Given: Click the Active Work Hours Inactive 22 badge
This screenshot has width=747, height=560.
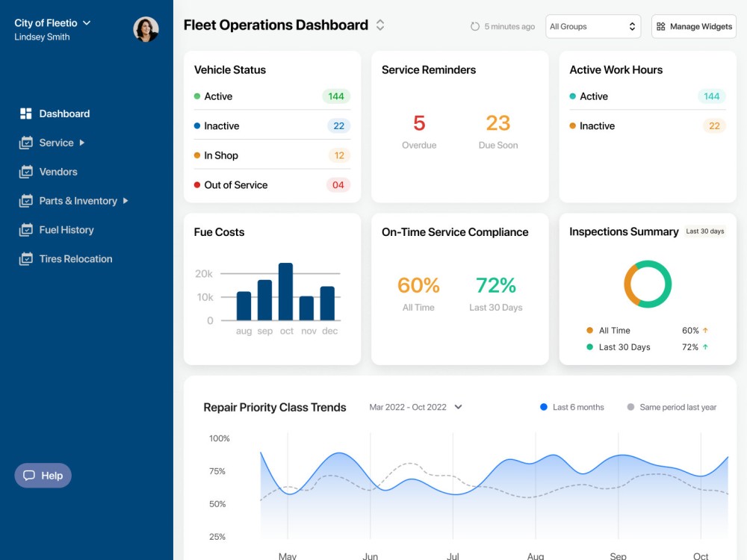Looking at the screenshot, I should tap(714, 125).
